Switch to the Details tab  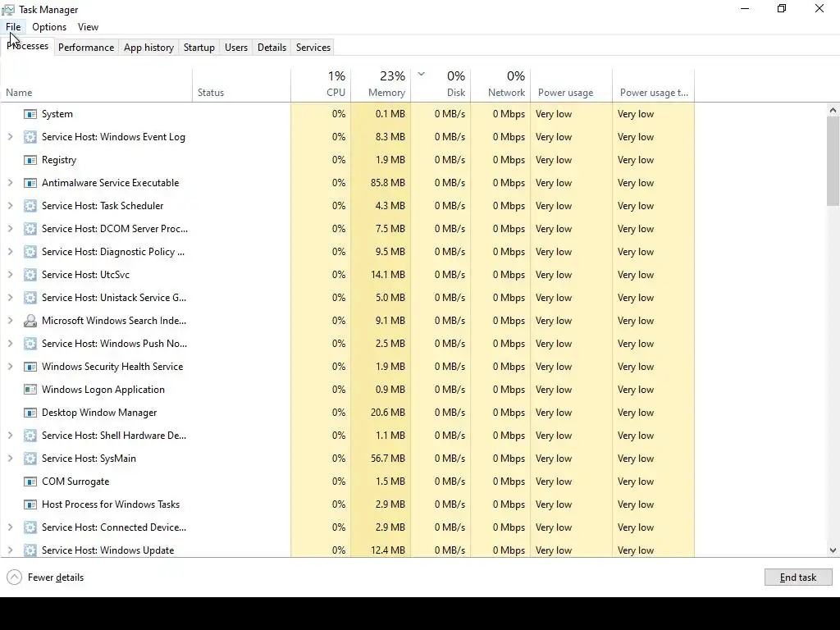point(272,48)
